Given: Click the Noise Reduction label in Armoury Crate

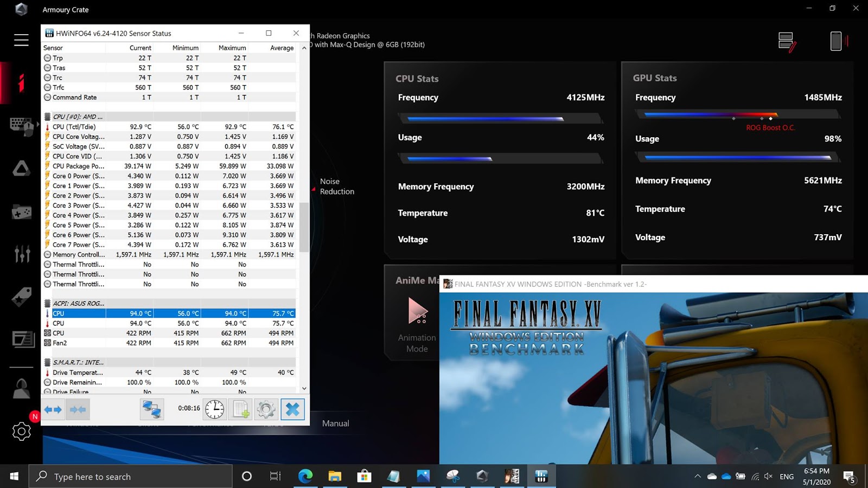Looking at the screenshot, I should tap(337, 187).
